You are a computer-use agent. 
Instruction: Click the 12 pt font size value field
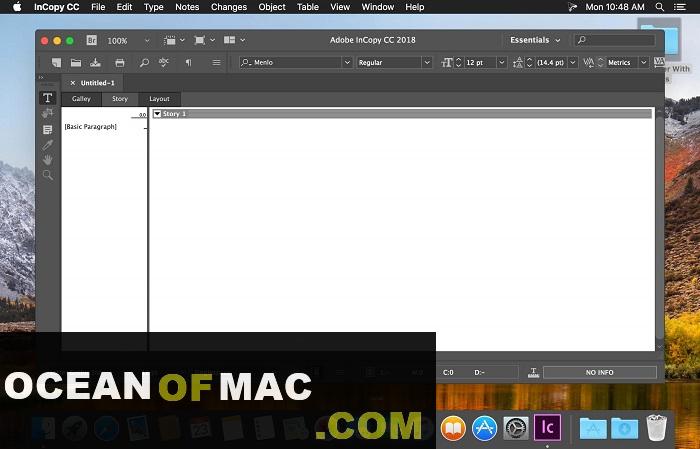point(480,62)
